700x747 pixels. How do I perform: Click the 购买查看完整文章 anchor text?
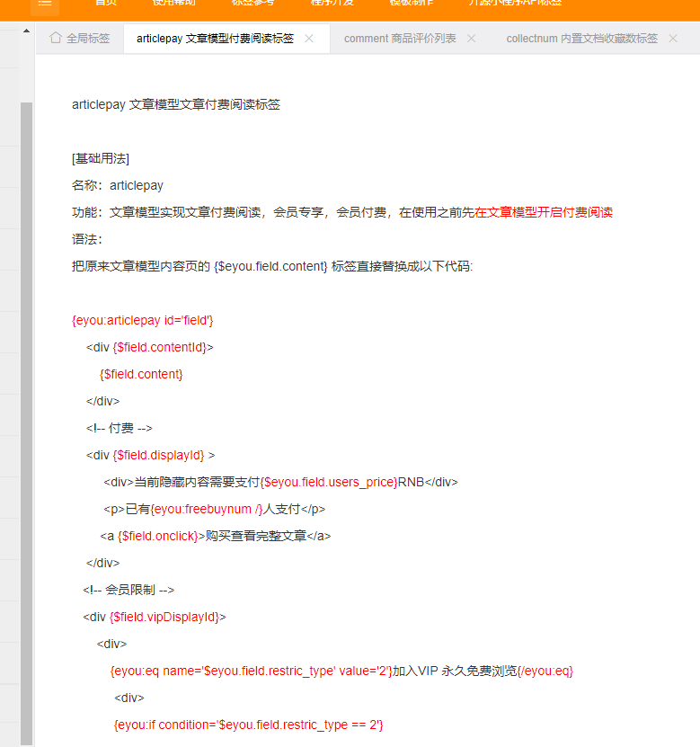pos(256,537)
